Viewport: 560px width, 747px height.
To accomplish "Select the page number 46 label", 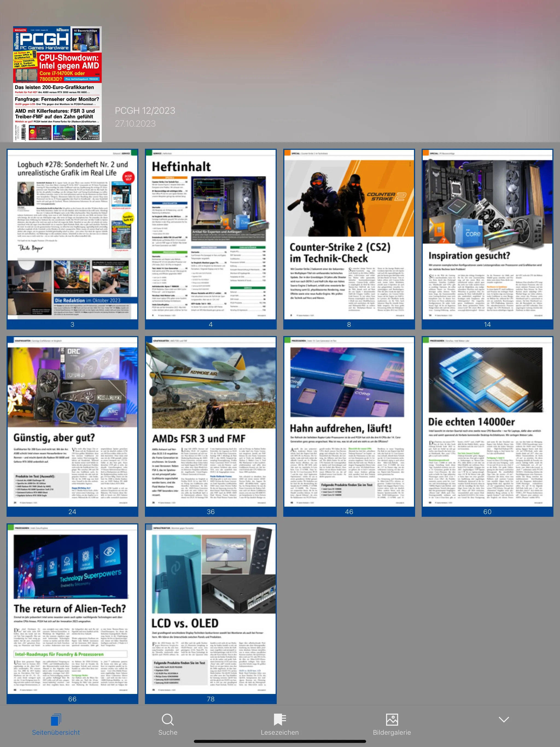I will pyautogui.click(x=349, y=512).
